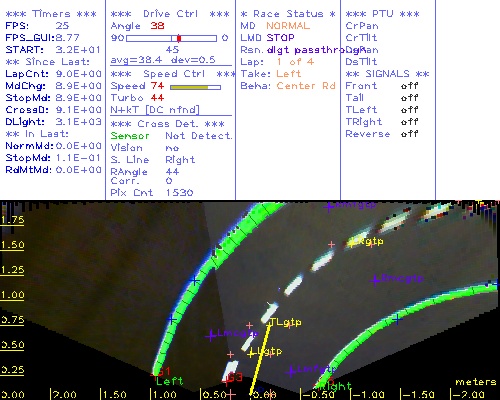Click the yellow TLgtp marker

click(x=286, y=322)
